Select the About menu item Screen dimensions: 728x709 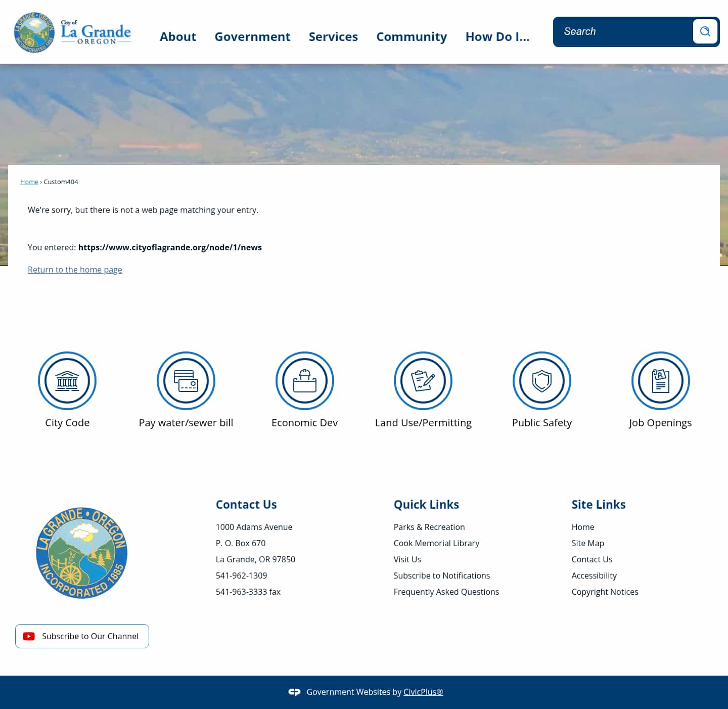click(x=178, y=36)
